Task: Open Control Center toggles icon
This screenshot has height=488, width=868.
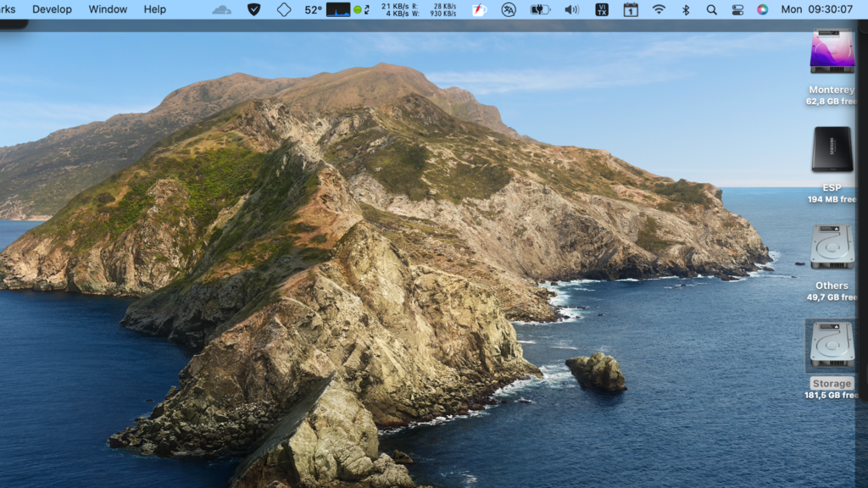Action: tap(737, 9)
